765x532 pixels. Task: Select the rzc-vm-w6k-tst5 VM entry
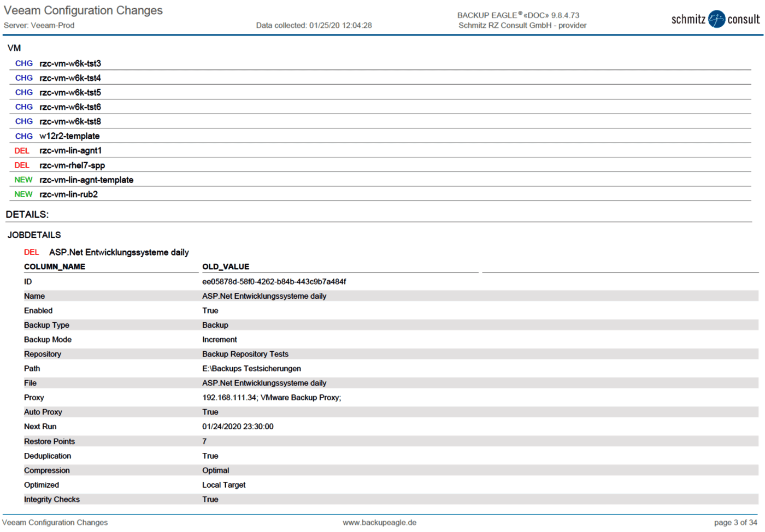[x=70, y=93]
